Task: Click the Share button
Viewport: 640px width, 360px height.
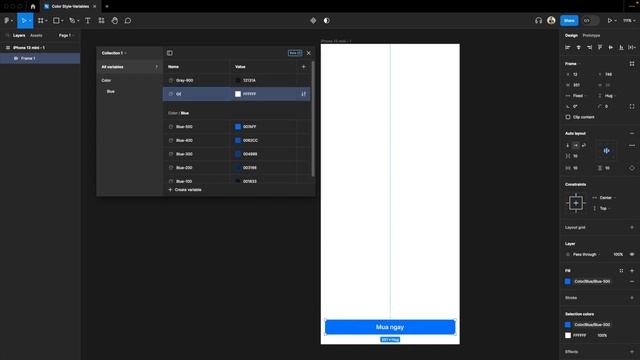Action: [569, 20]
